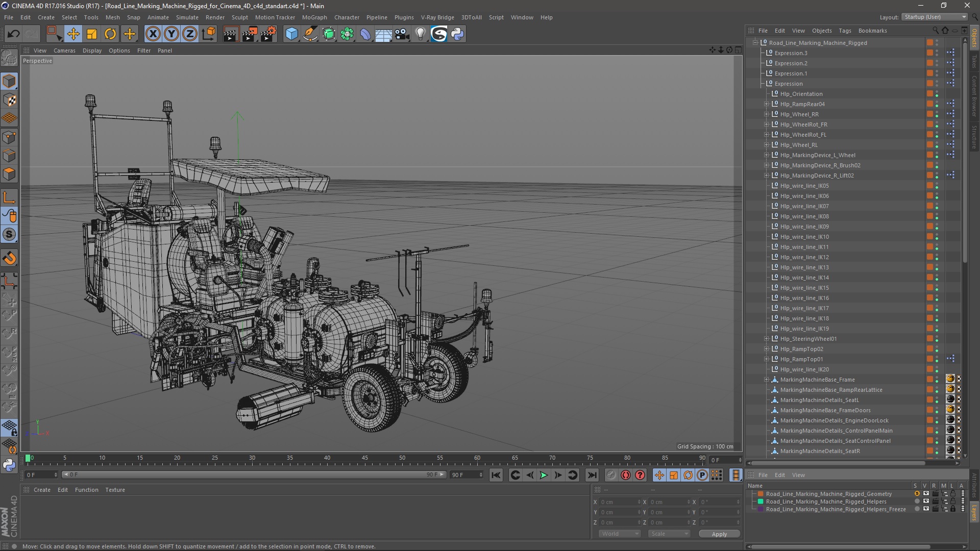
Task: Click the Apply button
Action: pos(719,534)
